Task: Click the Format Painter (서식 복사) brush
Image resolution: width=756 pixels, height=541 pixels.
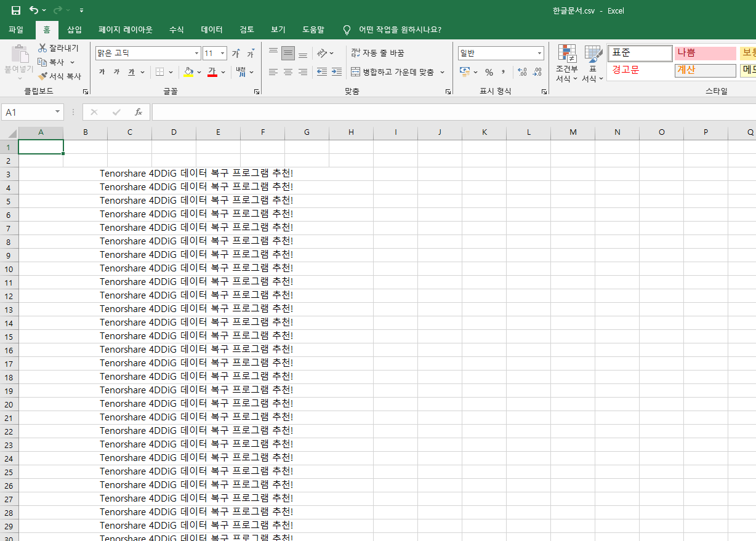Action: (x=42, y=76)
